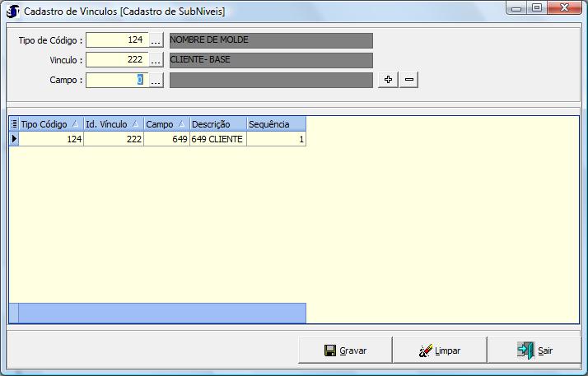Click the Campo input field
Viewport: 588px width, 376px height.
point(116,80)
